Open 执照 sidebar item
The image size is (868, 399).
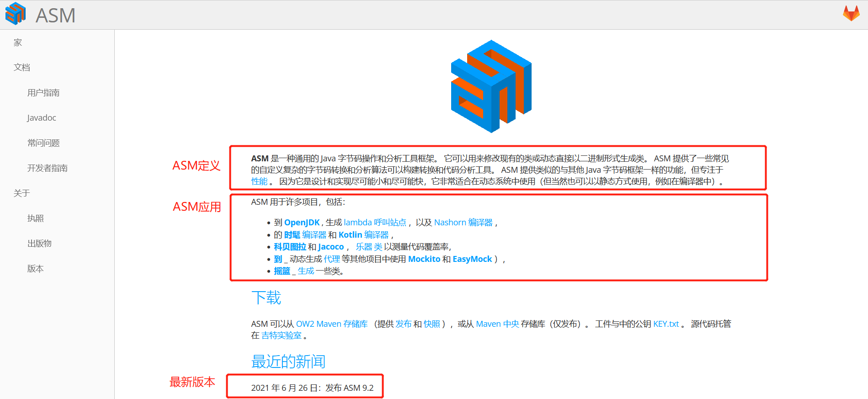35,218
